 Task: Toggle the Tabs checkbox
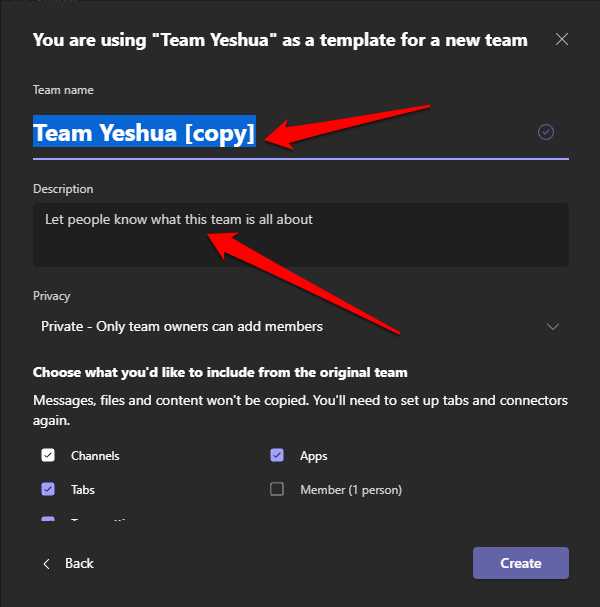point(48,490)
